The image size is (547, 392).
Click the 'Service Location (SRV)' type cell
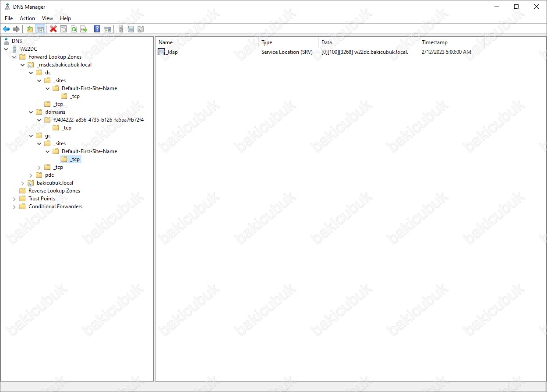click(287, 52)
